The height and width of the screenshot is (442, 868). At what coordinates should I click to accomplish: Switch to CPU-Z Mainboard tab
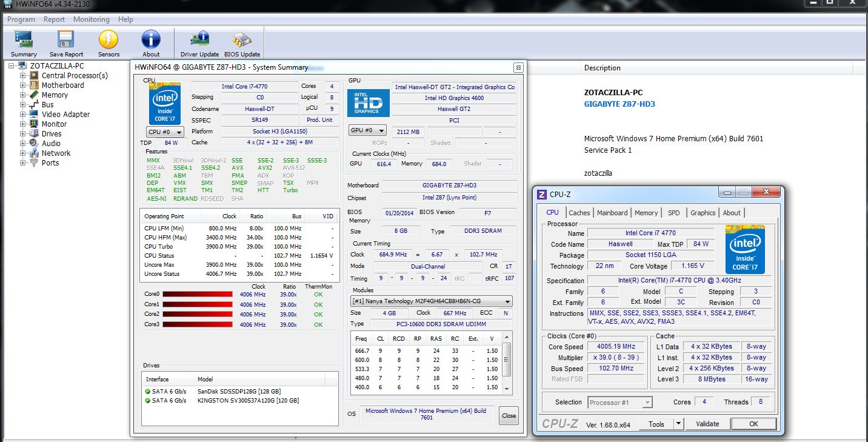coord(612,213)
